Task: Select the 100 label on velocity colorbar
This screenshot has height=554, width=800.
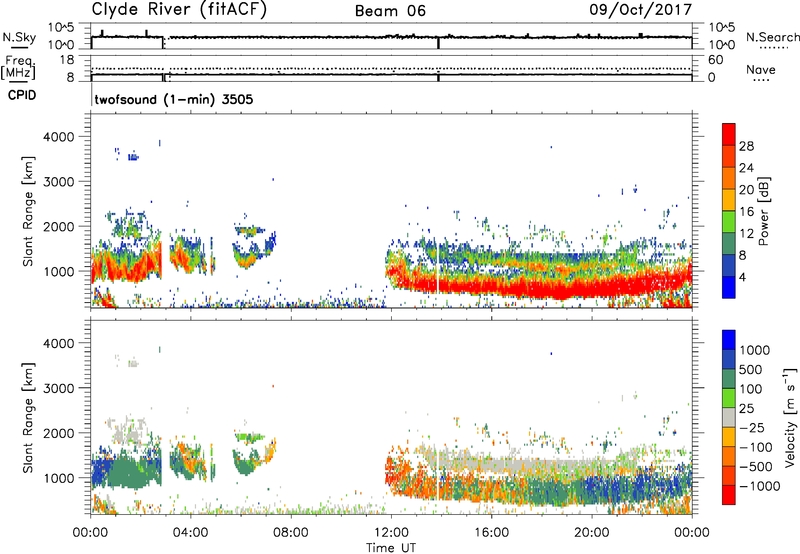Action: (x=751, y=389)
